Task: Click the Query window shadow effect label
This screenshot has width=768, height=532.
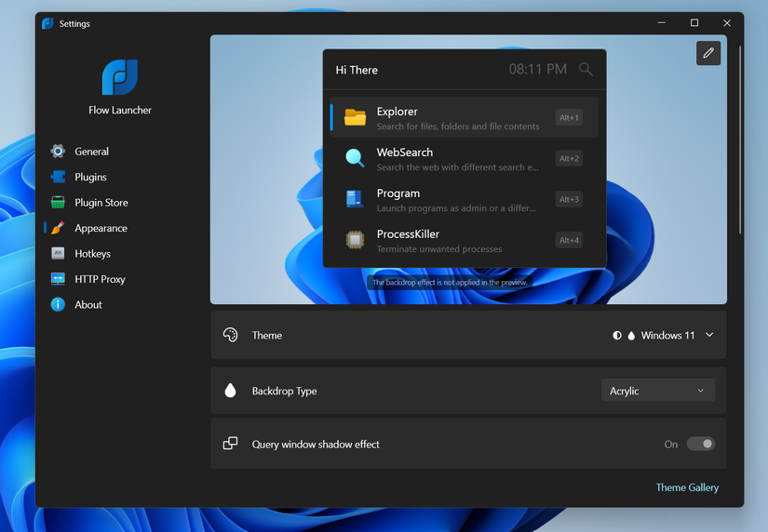Action: pyautogui.click(x=316, y=444)
